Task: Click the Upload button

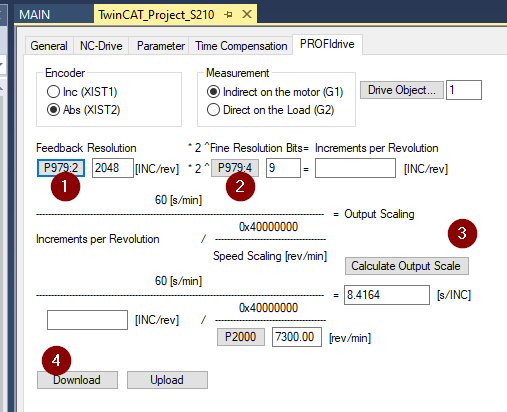Action: [x=167, y=380]
